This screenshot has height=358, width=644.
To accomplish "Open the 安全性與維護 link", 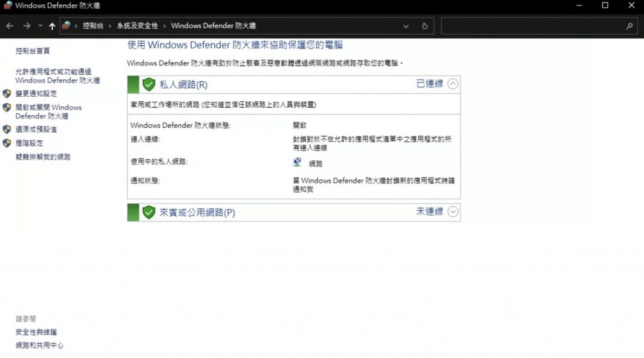I will click(36, 332).
